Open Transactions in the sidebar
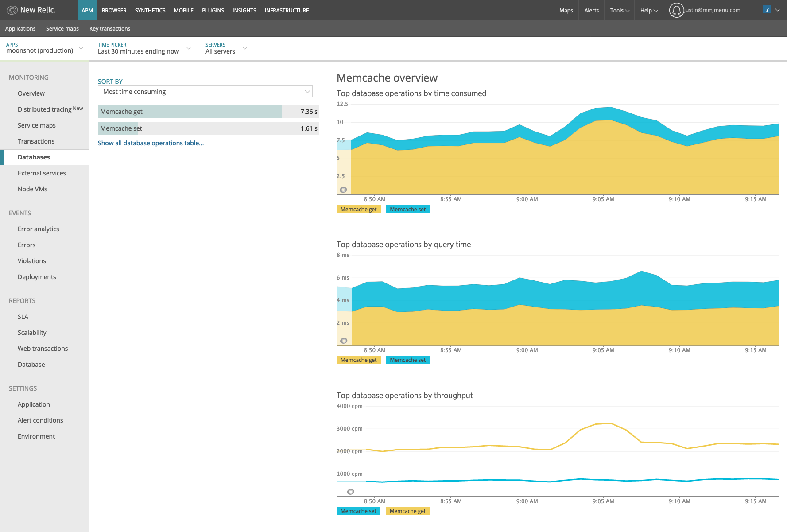Image resolution: width=787 pixels, height=532 pixels. pyautogui.click(x=36, y=141)
